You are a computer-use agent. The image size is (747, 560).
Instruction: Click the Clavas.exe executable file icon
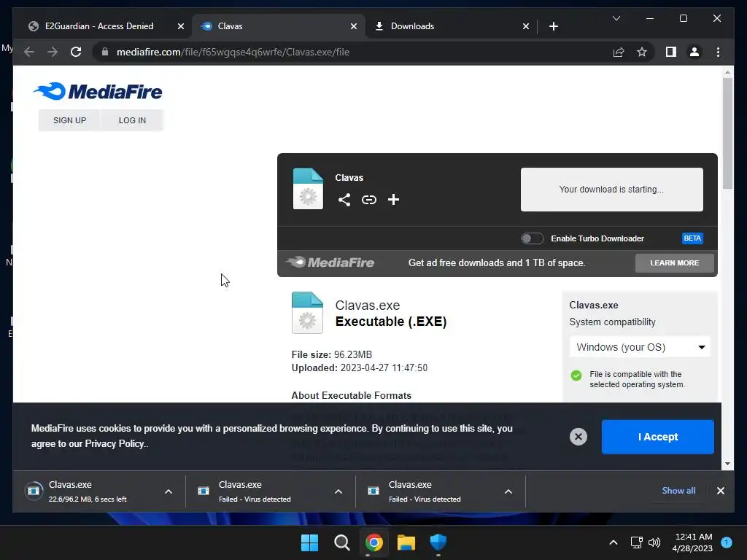click(307, 312)
